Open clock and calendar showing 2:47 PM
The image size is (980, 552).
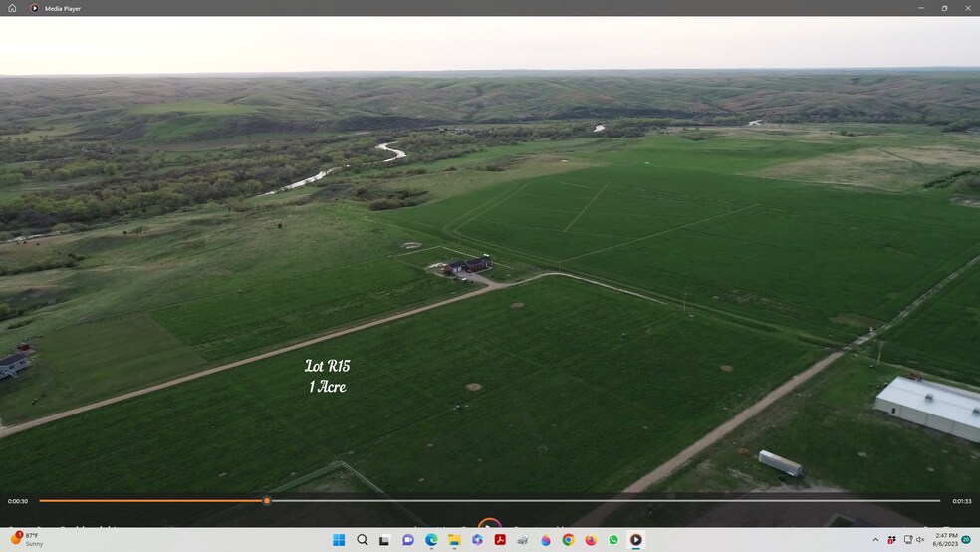click(x=945, y=540)
